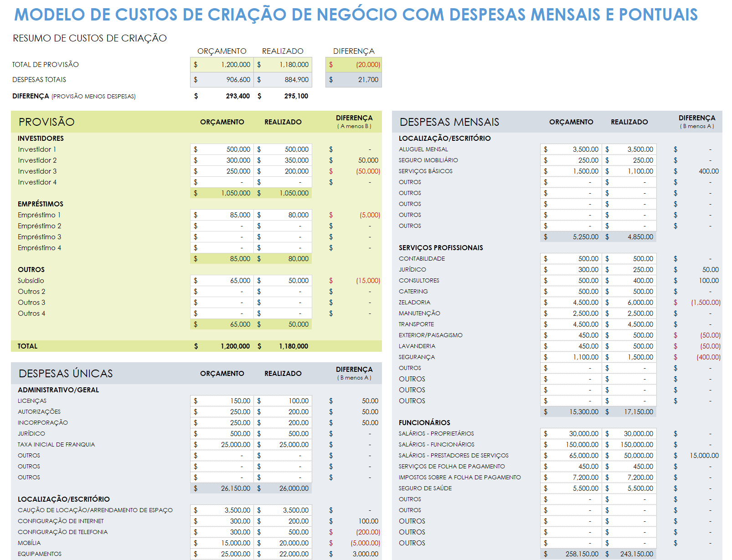
Task: Select the employees subtotal orçamento 258,150.00
Action: pos(571,554)
